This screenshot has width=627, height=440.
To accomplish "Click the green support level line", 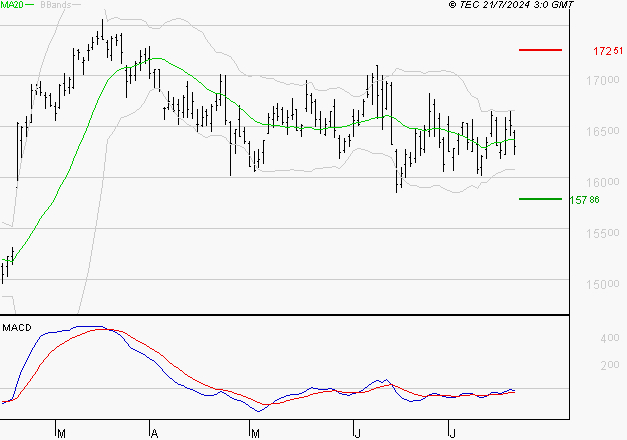I will (540, 199).
